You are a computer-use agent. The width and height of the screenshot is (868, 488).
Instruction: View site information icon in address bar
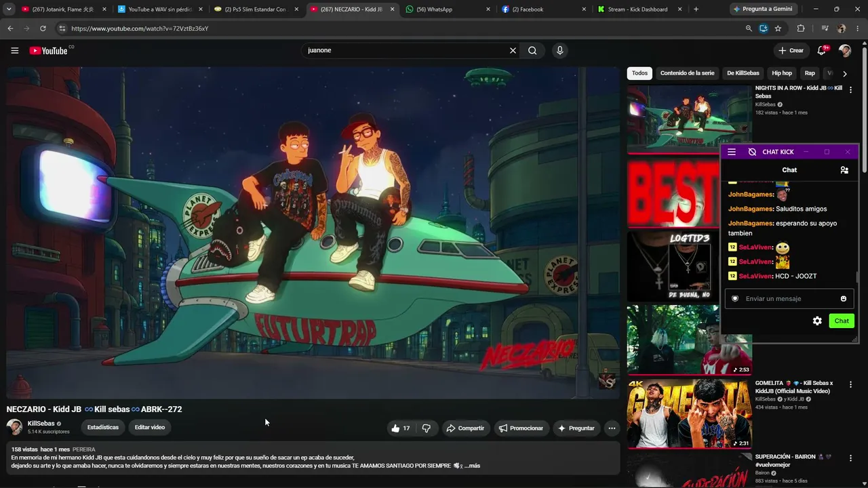pyautogui.click(x=62, y=28)
